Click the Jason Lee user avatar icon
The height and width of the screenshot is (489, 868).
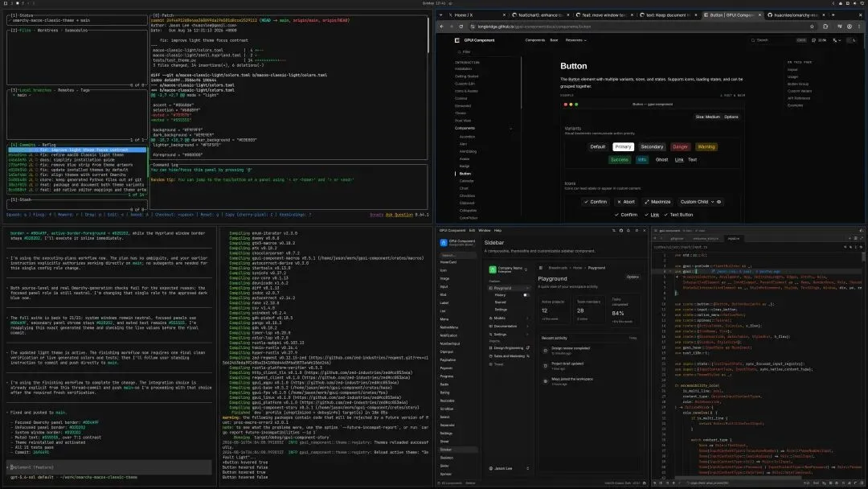point(491,469)
